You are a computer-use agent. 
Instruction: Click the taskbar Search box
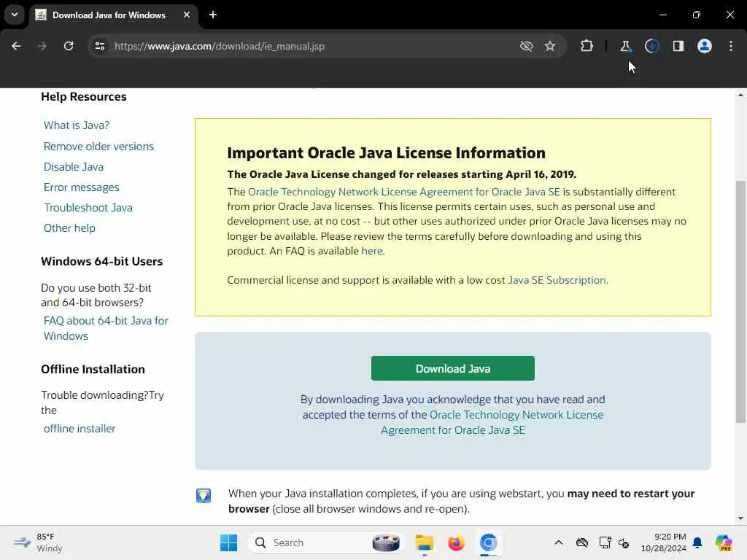[326, 542]
